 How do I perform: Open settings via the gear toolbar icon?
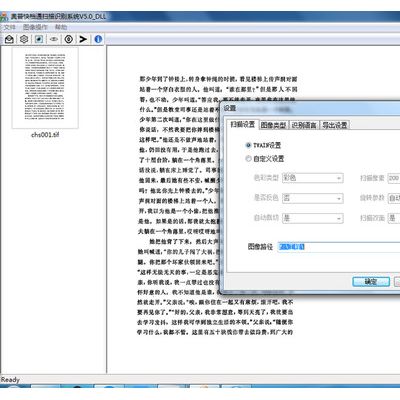(x=24, y=39)
